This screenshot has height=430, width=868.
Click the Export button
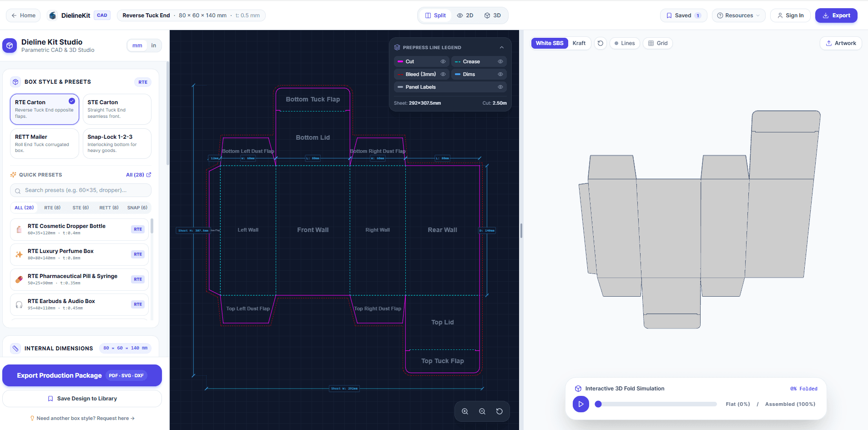point(836,15)
